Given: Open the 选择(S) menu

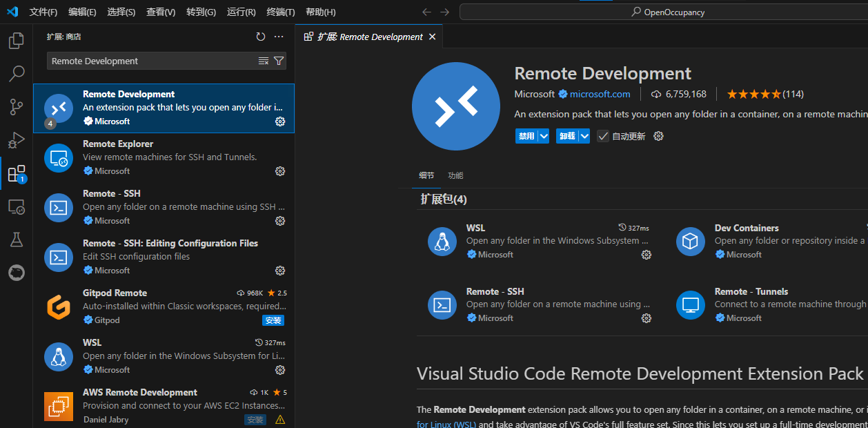Looking at the screenshot, I should pos(121,12).
